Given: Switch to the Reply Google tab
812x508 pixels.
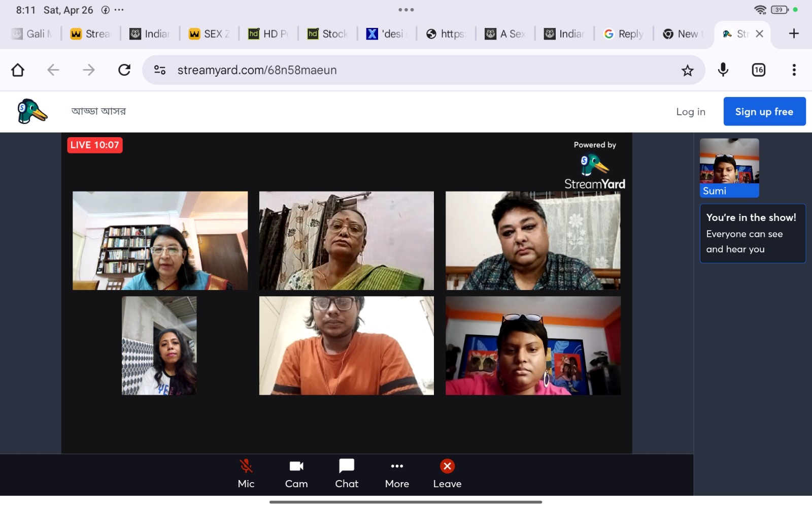Looking at the screenshot, I should 624,34.
